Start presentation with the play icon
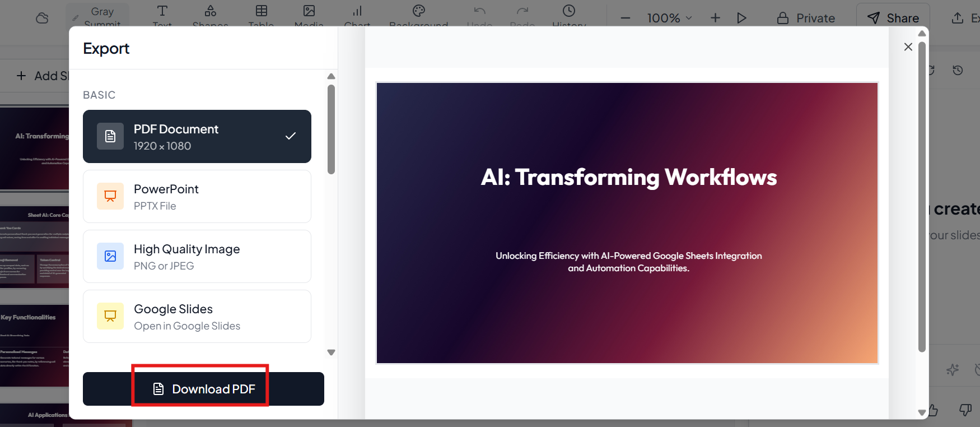980x427 pixels. click(741, 18)
